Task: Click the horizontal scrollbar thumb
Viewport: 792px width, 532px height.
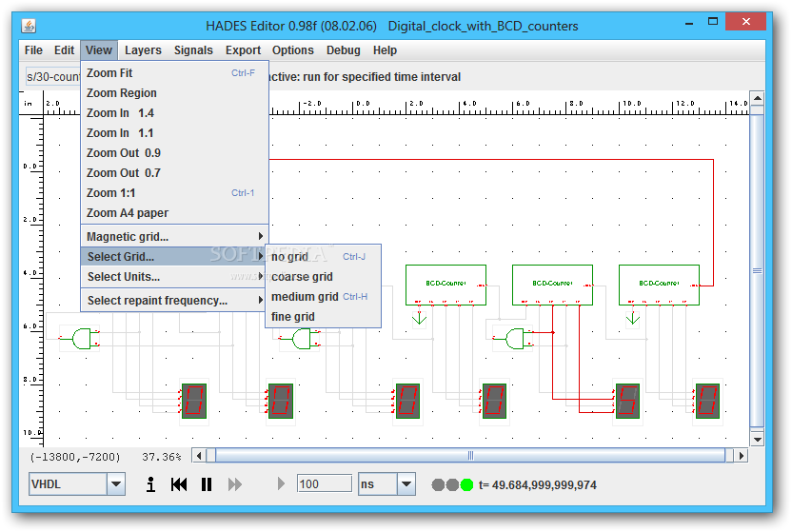Action: click(470, 456)
